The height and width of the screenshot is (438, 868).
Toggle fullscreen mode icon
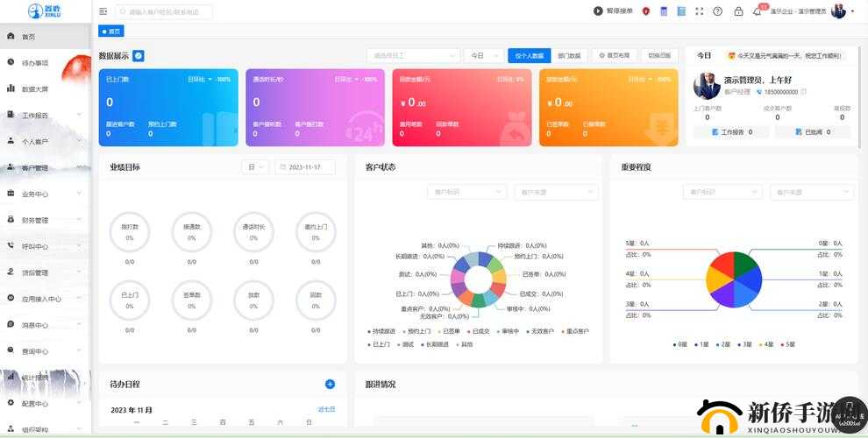coord(699,11)
